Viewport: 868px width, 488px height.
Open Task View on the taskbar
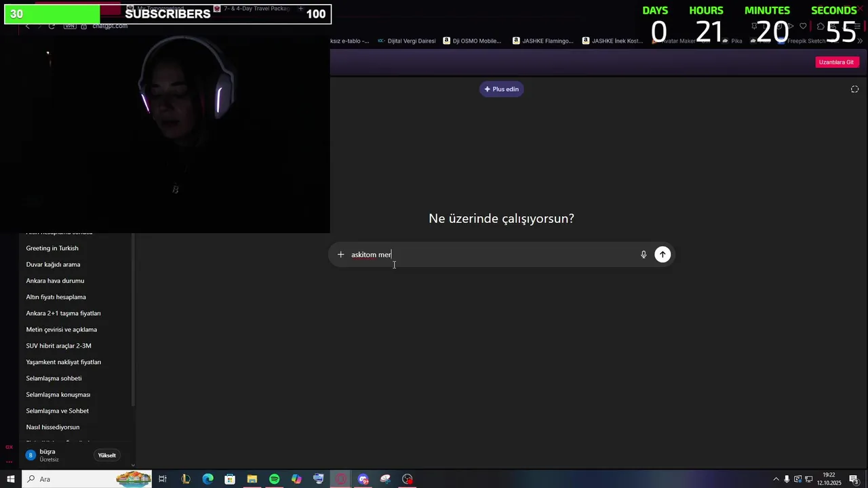pos(163,479)
